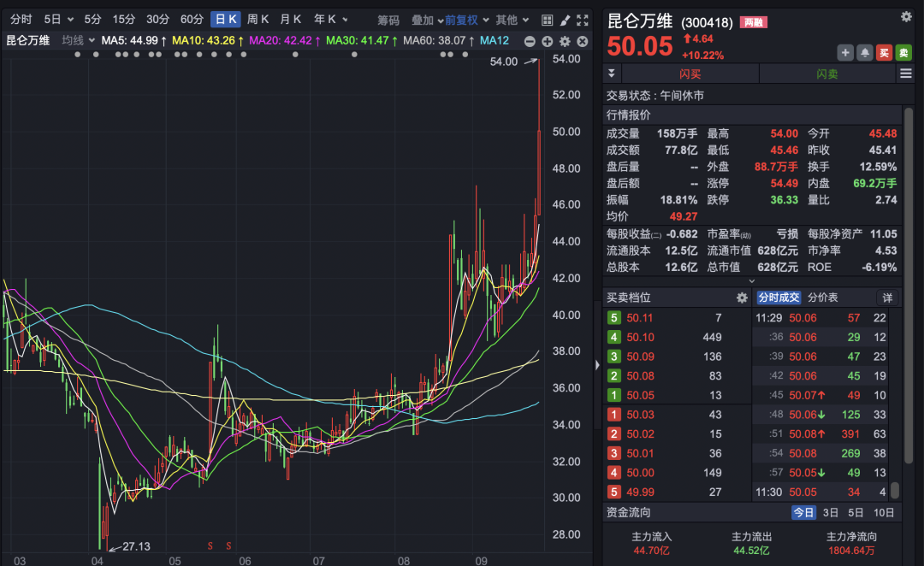
Task: Open moving average indicator settings gear
Action: pos(564,41)
